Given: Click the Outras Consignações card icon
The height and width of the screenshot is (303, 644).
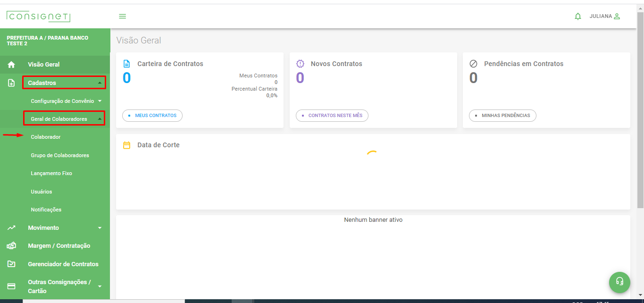Looking at the screenshot, I should pos(12,286).
